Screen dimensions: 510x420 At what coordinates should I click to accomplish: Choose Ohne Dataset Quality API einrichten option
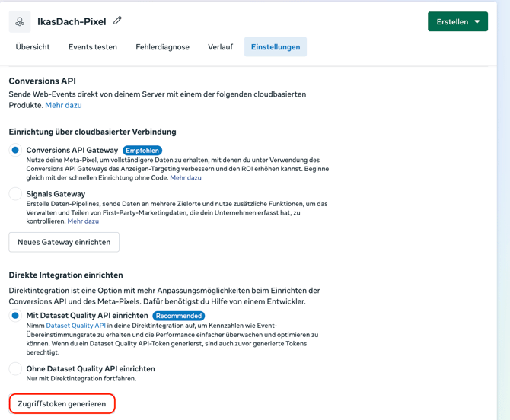[15, 368]
